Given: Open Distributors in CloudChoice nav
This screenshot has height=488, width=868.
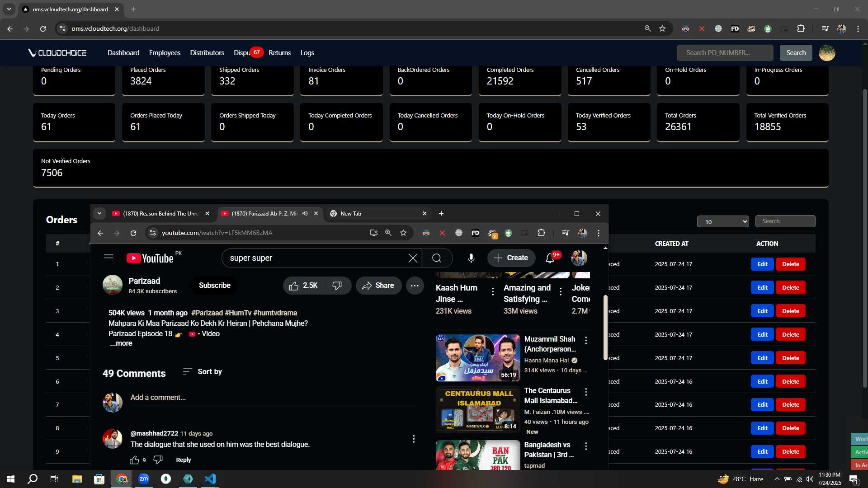Looking at the screenshot, I should point(207,53).
